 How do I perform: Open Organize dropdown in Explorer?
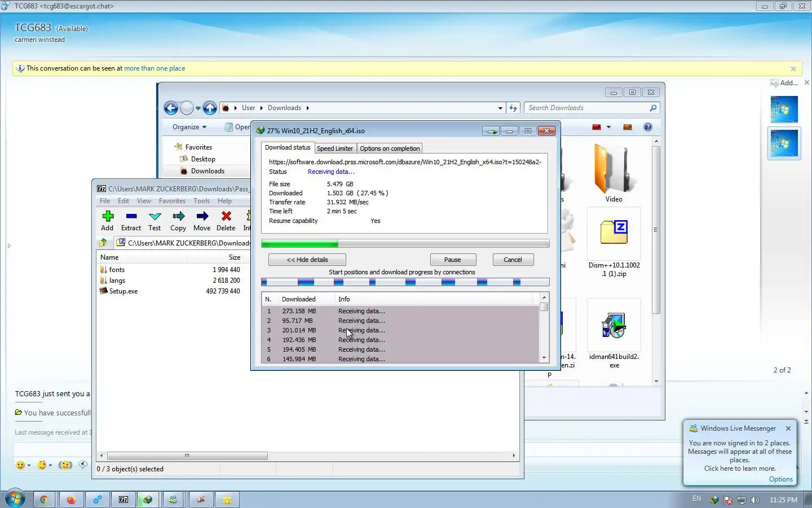coord(189,127)
